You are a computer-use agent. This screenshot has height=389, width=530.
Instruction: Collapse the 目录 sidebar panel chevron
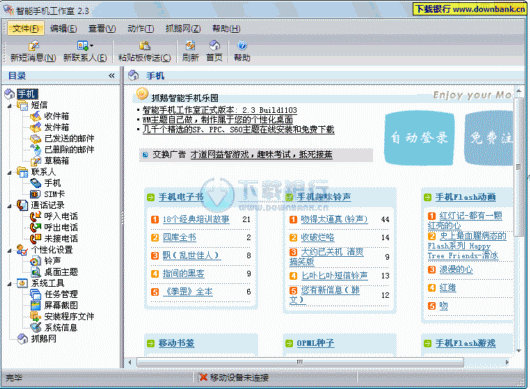(112, 76)
